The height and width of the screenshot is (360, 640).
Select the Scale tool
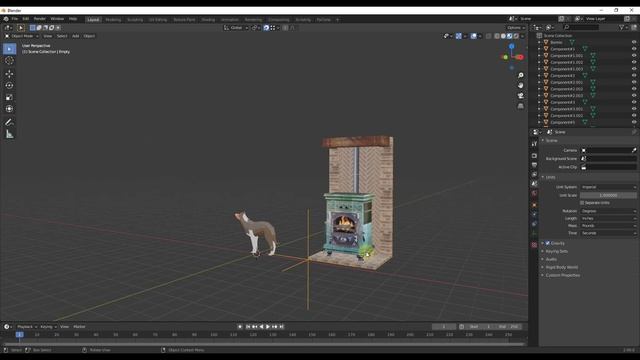click(9, 97)
